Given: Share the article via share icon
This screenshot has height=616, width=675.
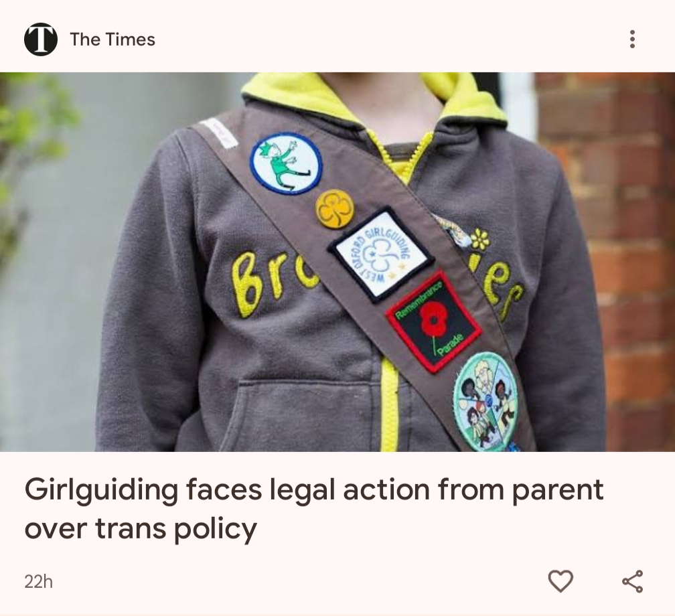Looking at the screenshot, I should (632, 581).
